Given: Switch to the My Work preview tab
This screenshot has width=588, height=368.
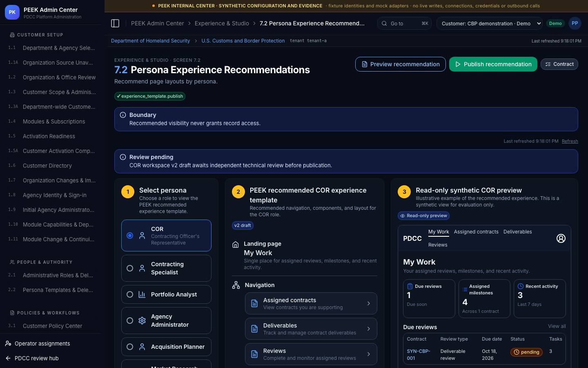Looking at the screenshot, I should click(x=439, y=232).
